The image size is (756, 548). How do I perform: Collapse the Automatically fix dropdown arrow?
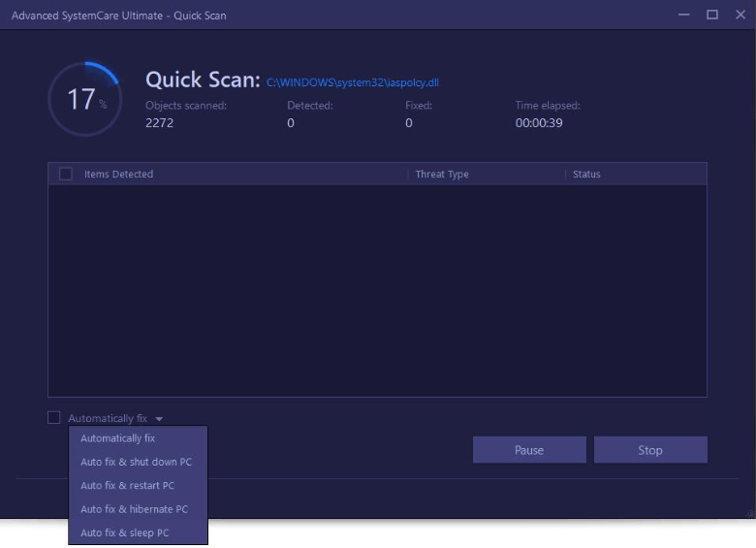[x=159, y=419]
